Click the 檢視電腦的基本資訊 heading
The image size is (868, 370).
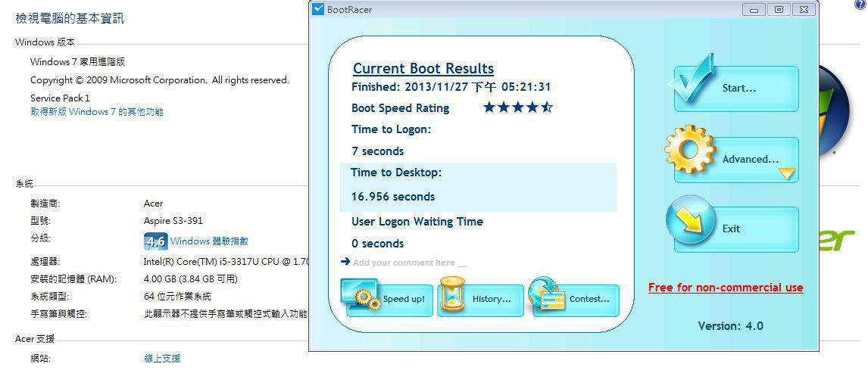70,18
